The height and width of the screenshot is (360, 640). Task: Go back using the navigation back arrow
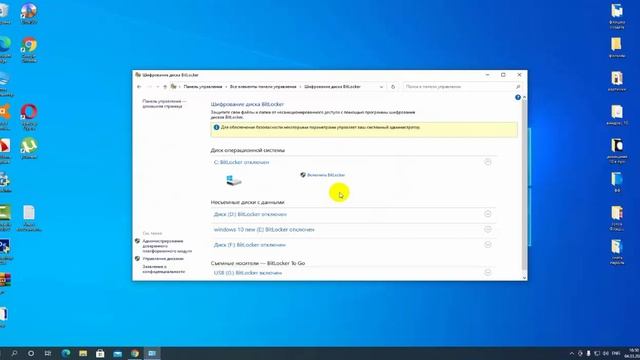click(139, 87)
